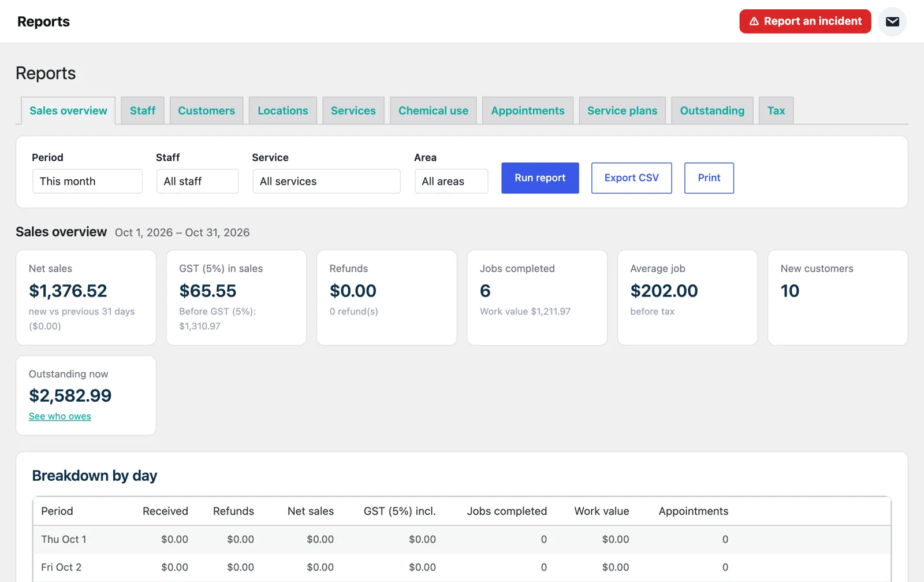Screen dimensions: 924x582
Task: View the Outstanding tab
Action: tap(712, 110)
